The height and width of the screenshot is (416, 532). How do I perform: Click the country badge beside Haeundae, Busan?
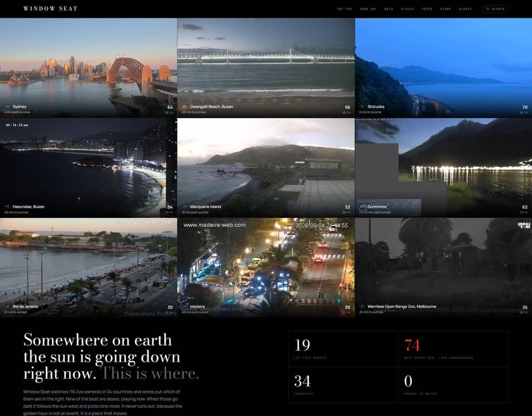(7, 206)
